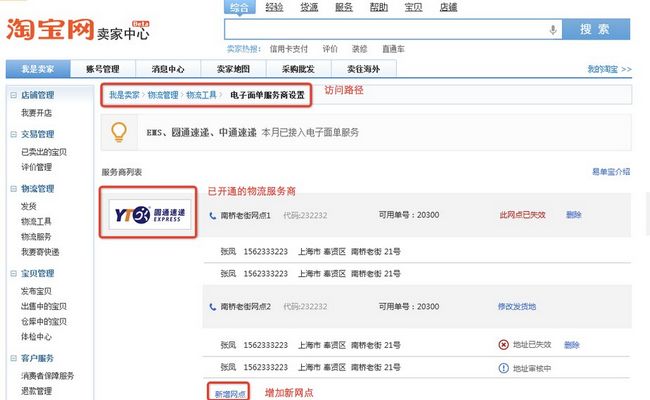Click 修改发货地 for 南桥老街网点2
Screen dimensions: 650x400
(x=517, y=306)
